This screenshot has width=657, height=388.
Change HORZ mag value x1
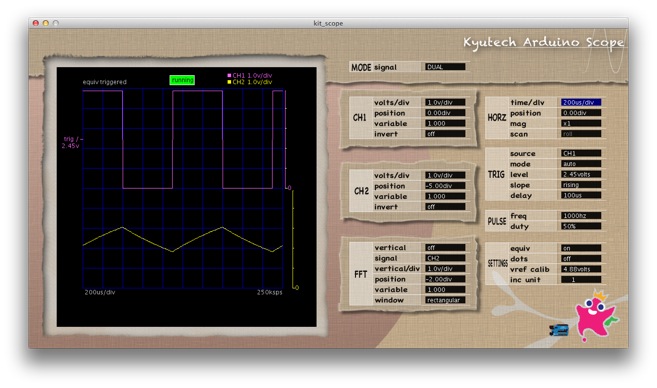pos(581,124)
